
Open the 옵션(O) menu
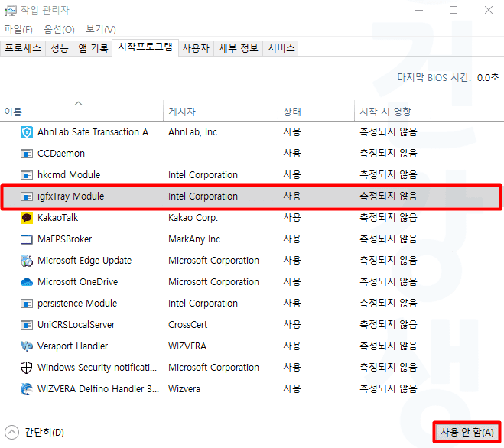coord(59,30)
